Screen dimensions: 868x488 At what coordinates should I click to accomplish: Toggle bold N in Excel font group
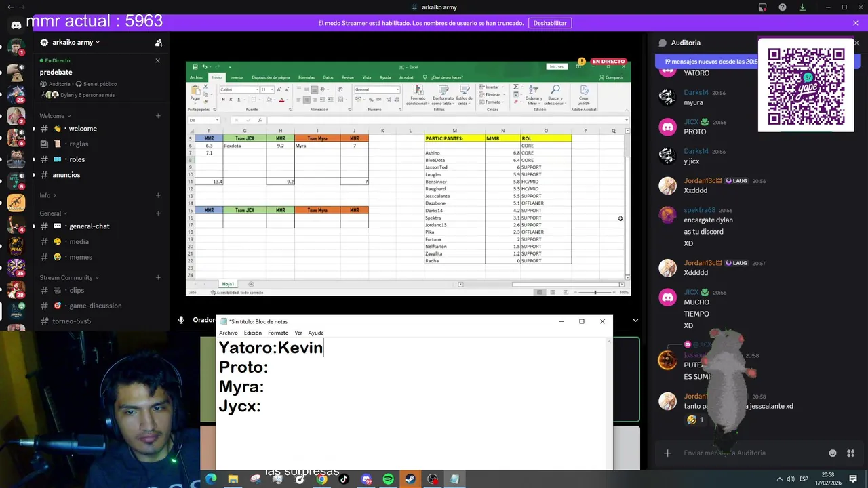[223, 100]
